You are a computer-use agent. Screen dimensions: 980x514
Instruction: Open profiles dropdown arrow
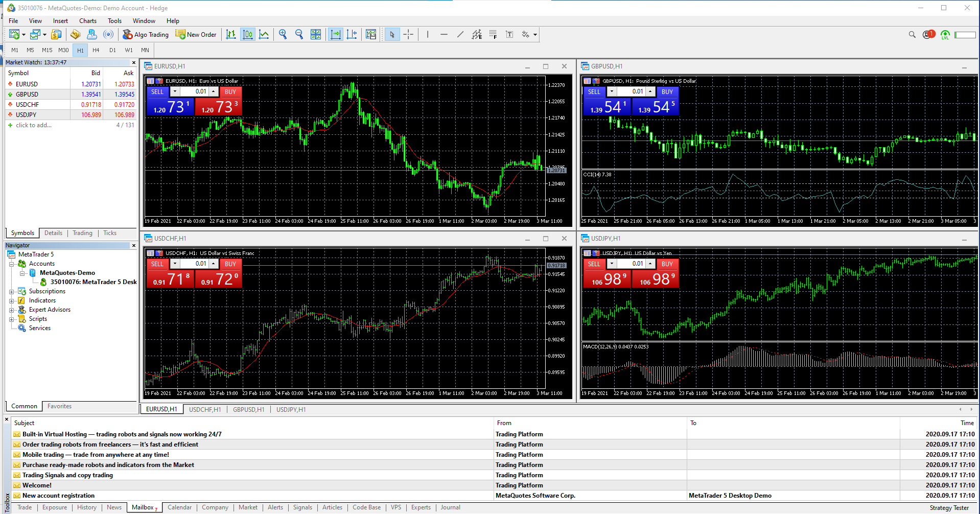click(x=44, y=35)
